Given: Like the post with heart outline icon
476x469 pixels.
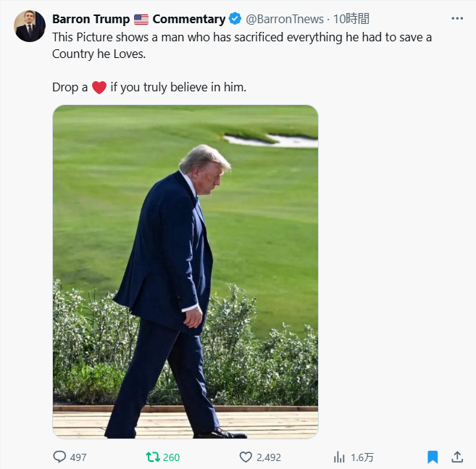Looking at the screenshot, I should pyautogui.click(x=246, y=457).
